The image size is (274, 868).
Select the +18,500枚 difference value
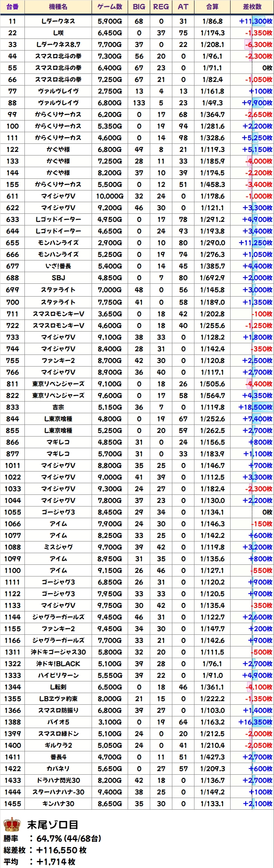tap(255, 407)
